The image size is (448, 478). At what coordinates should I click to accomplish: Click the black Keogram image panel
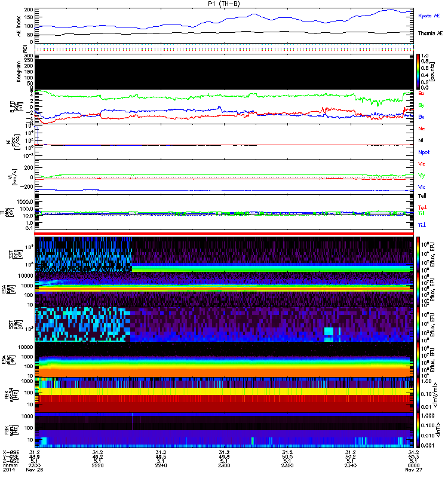(225, 74)
